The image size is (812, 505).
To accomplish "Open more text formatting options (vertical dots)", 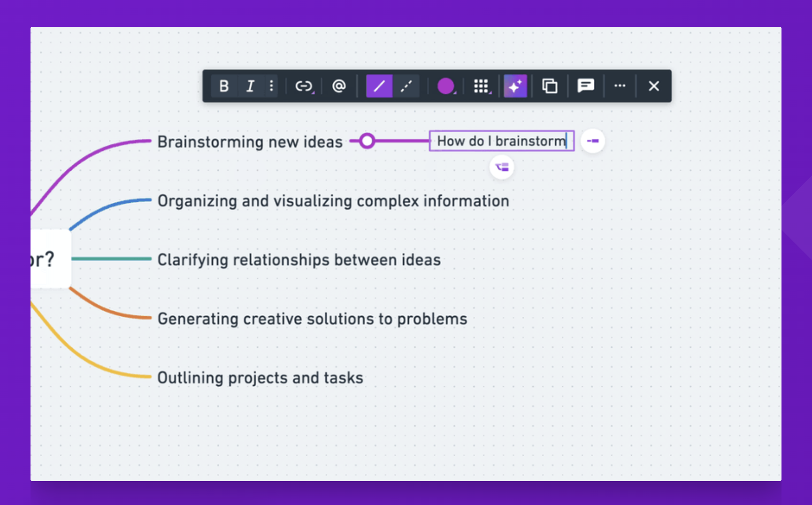I will click(271, 86).
